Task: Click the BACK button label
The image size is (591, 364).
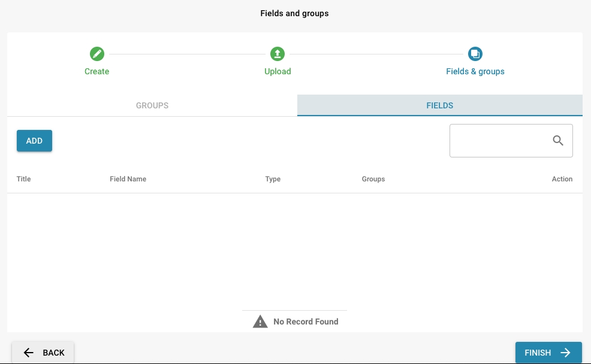Action: pos(53,353)
